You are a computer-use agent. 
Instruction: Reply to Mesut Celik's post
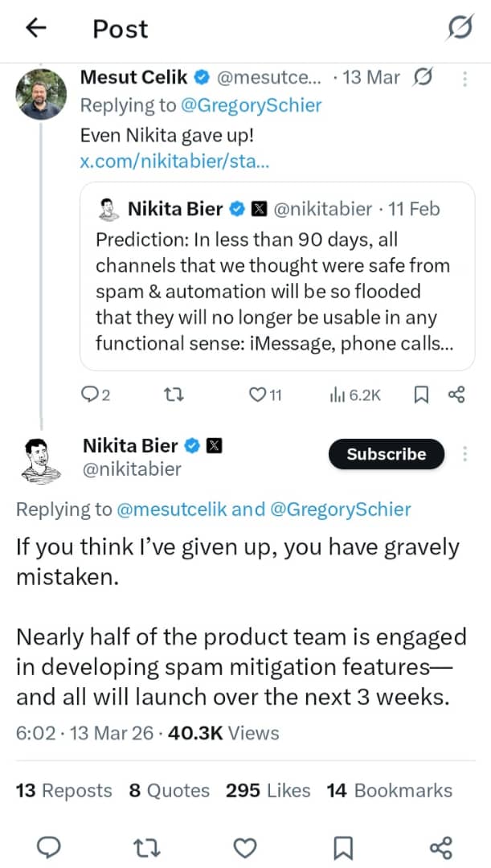tap(96, 395)
